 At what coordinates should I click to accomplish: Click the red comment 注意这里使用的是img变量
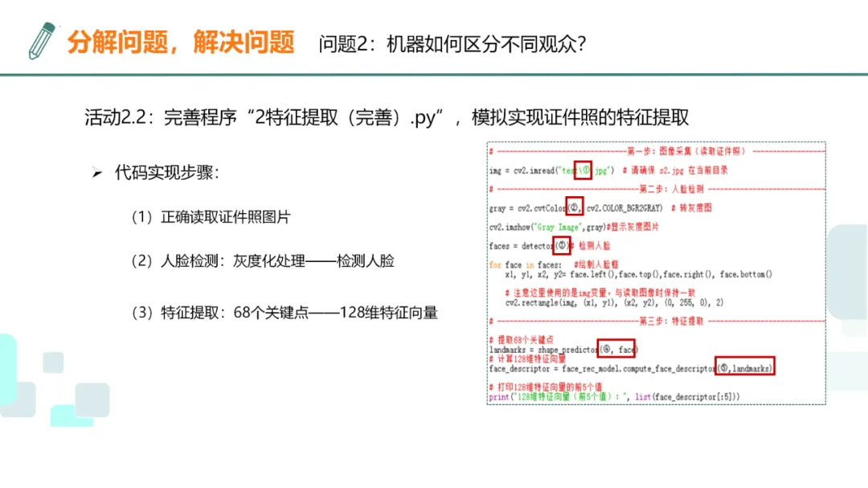600,293
